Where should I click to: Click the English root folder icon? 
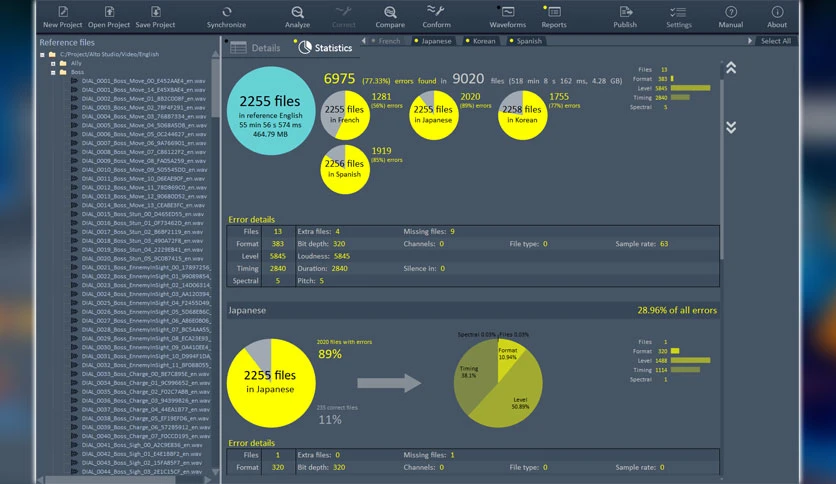click(52, 54)
